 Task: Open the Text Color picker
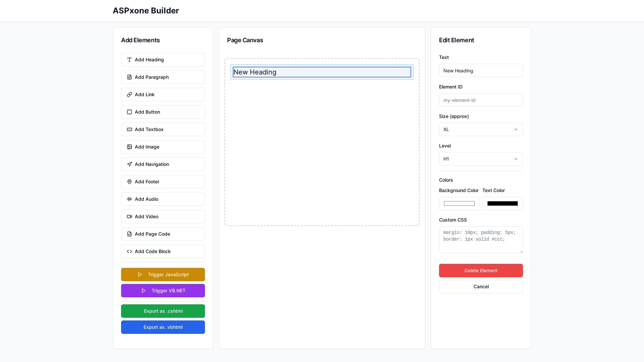pyautogui.click(x=502, y=203)
